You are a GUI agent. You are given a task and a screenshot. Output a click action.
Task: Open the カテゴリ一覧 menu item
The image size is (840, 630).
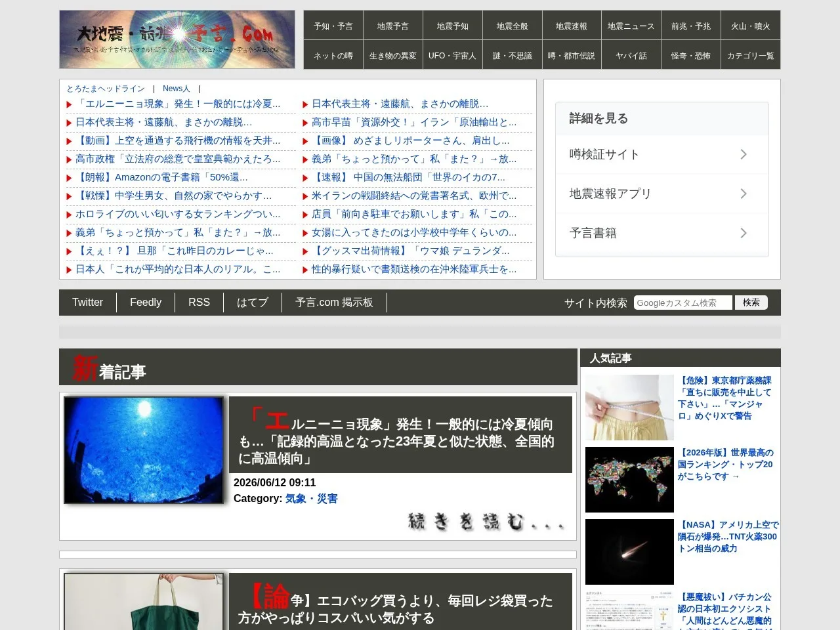[x=751, y=56]
